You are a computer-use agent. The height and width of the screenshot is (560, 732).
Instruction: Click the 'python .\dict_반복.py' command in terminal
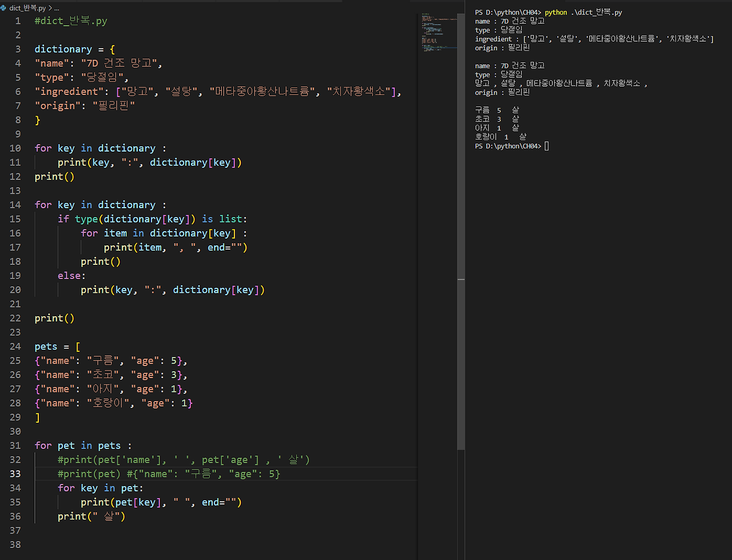(x=583, y=12)
